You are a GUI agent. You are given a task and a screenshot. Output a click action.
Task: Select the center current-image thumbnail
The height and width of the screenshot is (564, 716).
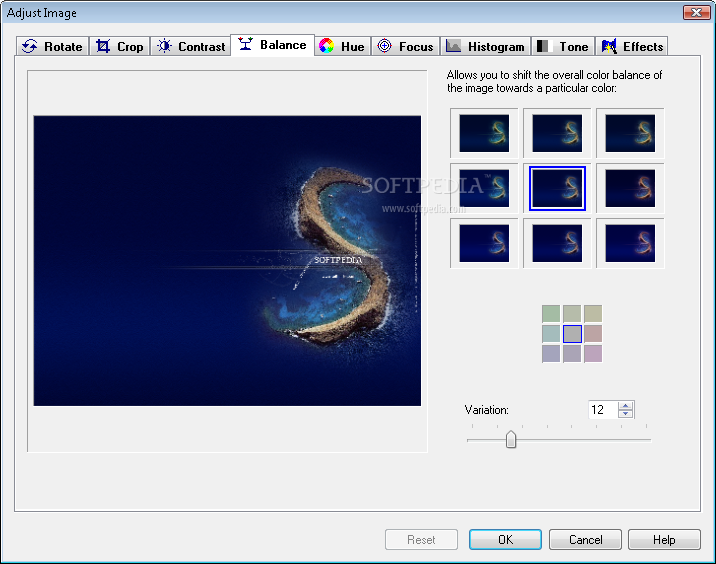pos(557,188)
